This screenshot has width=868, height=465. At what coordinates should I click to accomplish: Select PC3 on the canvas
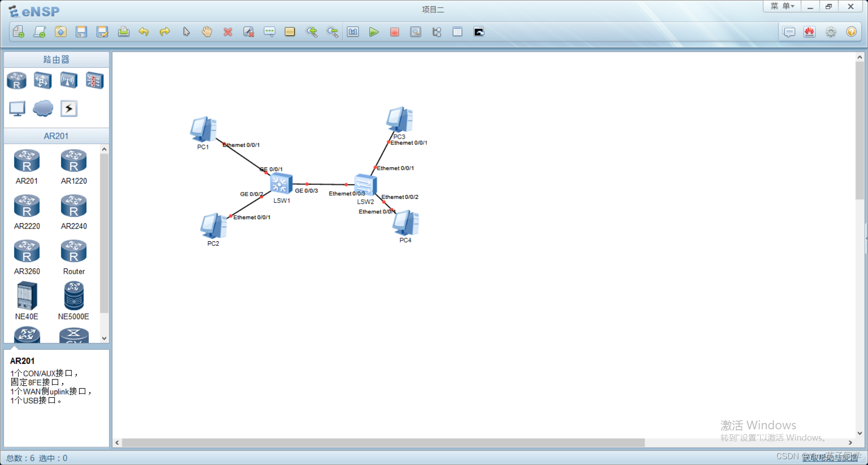[x=400, y=120]
